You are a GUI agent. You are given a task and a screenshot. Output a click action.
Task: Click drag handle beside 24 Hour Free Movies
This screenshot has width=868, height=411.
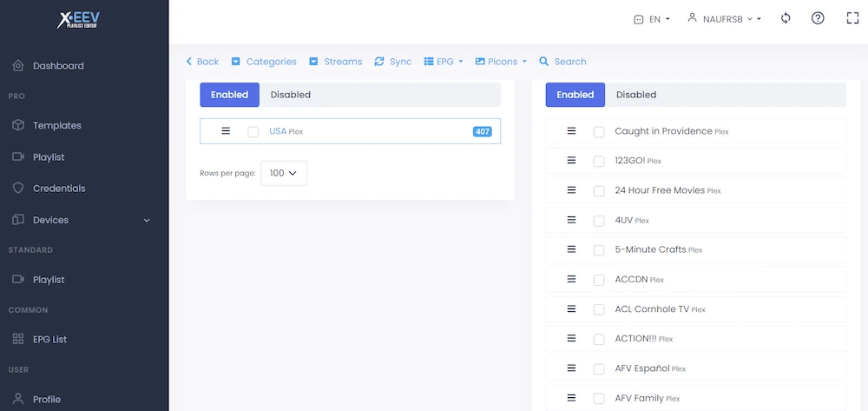tap(571, 190)
